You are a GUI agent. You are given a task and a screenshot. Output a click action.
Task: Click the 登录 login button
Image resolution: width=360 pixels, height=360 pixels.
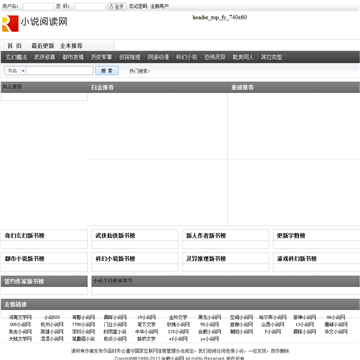117,6
